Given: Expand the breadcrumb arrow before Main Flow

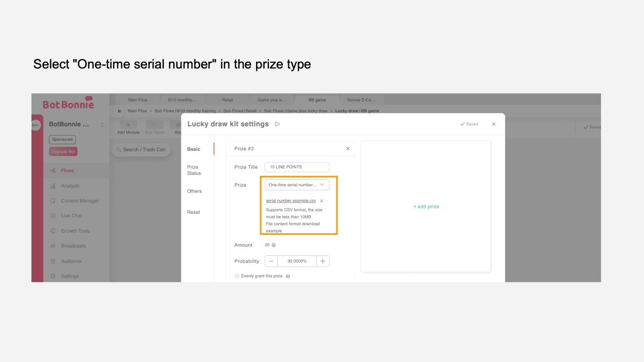Looking at the screenshot, I should [120, 111].
